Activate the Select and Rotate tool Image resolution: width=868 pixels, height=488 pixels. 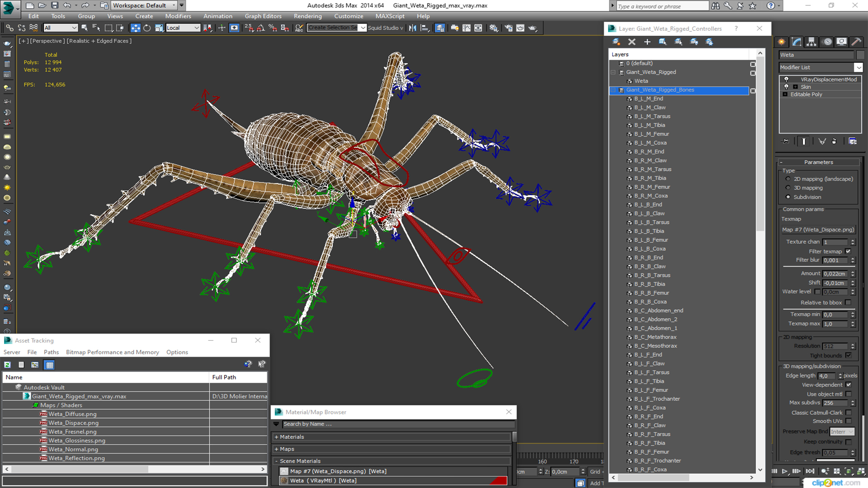[x=147, y=28]
